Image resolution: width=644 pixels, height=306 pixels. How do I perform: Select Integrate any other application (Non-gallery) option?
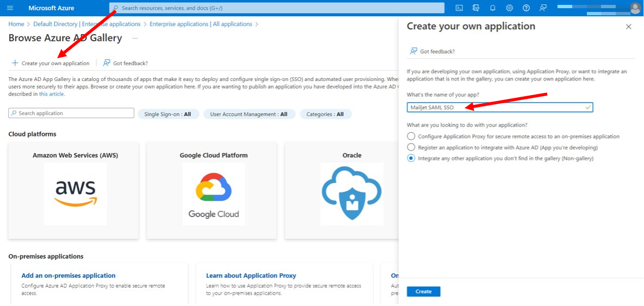(411, 158)
